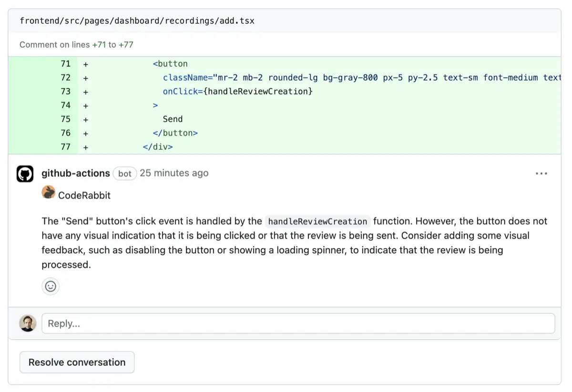Click the CodeRabbit name text
The height and width of the screenshot is (392, 572).
click(x=84, y=195)
